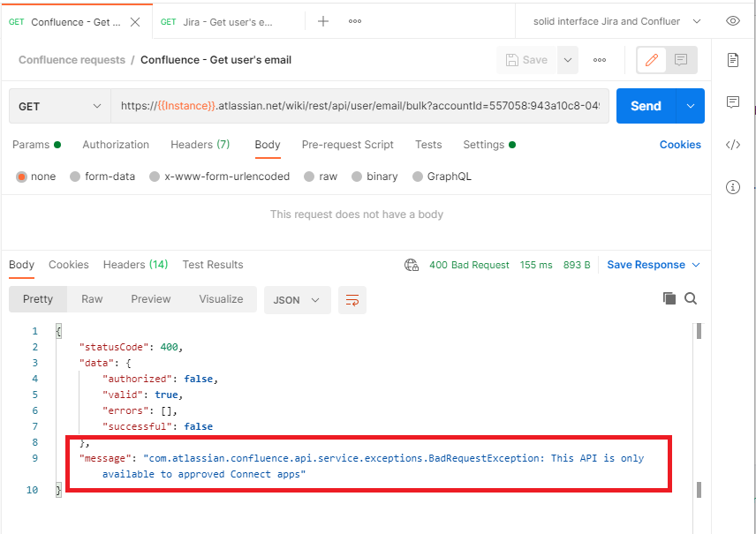Click the network globe lock icon
Viewport: 756px width, 534px height.
click(412, 265)
